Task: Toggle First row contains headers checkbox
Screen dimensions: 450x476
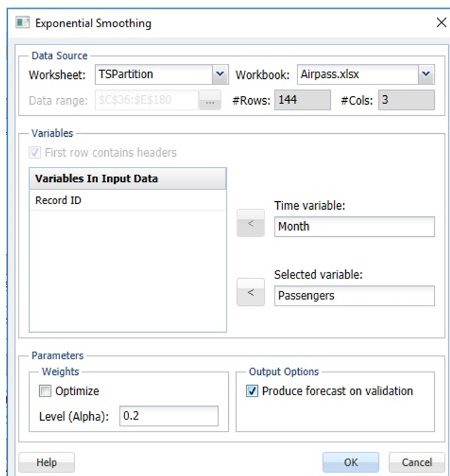Action: (36, 152)
